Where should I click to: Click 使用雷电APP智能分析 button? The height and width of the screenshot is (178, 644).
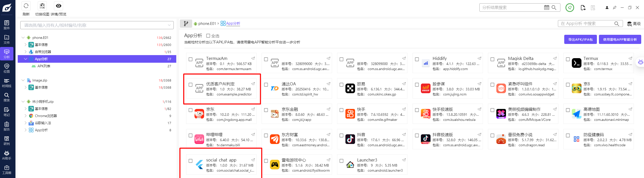620,39
